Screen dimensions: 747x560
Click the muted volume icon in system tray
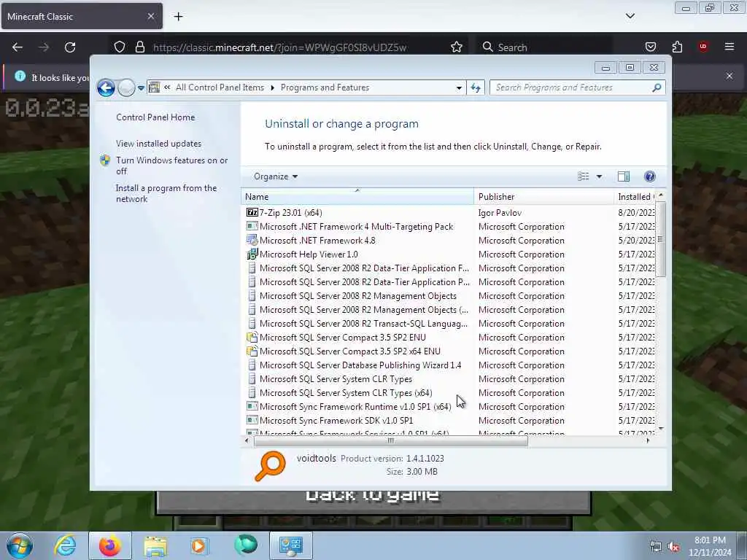point(673,547)
